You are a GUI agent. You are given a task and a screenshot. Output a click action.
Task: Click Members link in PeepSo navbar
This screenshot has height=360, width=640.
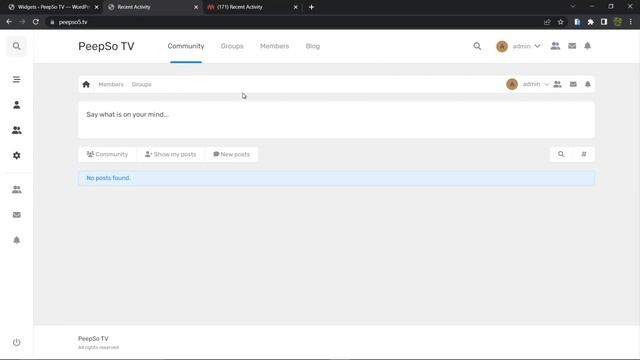(111, 84)
